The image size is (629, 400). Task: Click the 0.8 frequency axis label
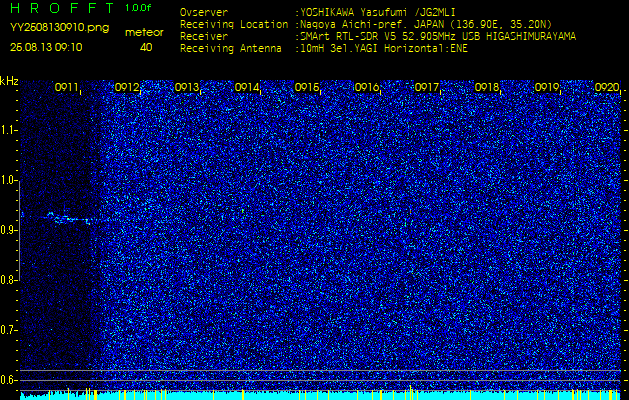tap(8, 280)
